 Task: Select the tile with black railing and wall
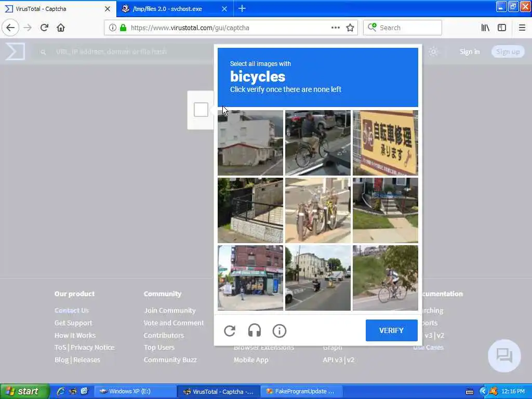tap(250, 210)
